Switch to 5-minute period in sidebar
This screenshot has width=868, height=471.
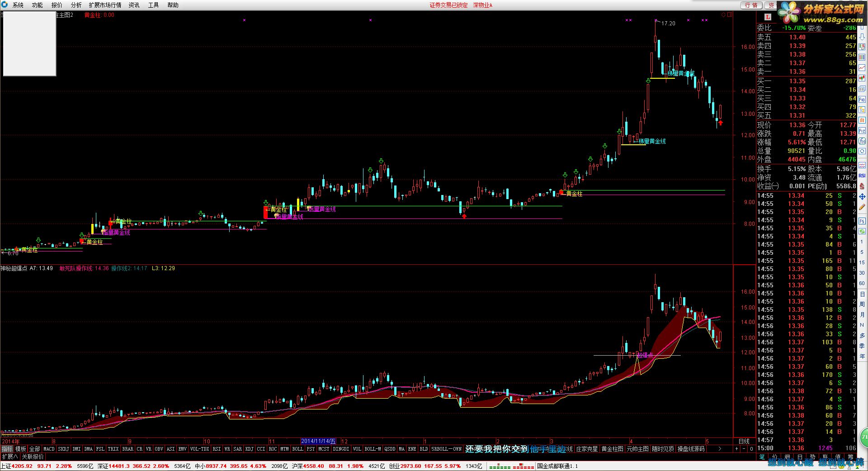point(862,252)
